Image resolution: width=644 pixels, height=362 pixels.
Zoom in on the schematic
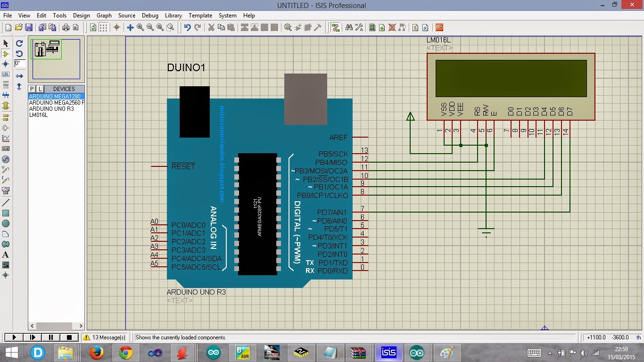tap(140, 27)
